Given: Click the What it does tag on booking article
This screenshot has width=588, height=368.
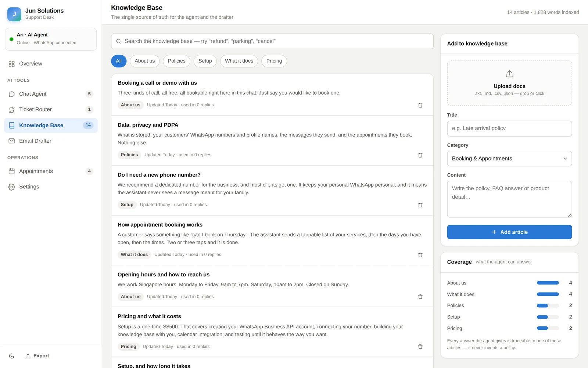Looking at the screenshot, I should pyautogui.click(x=134, y=255).
